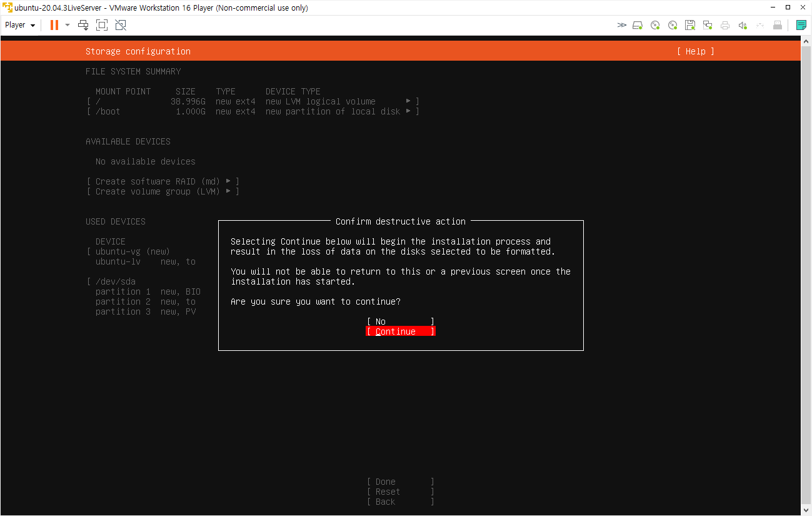Click the 38.996G size value
This screenshot has width=812, height=516.
click(188, 101)
